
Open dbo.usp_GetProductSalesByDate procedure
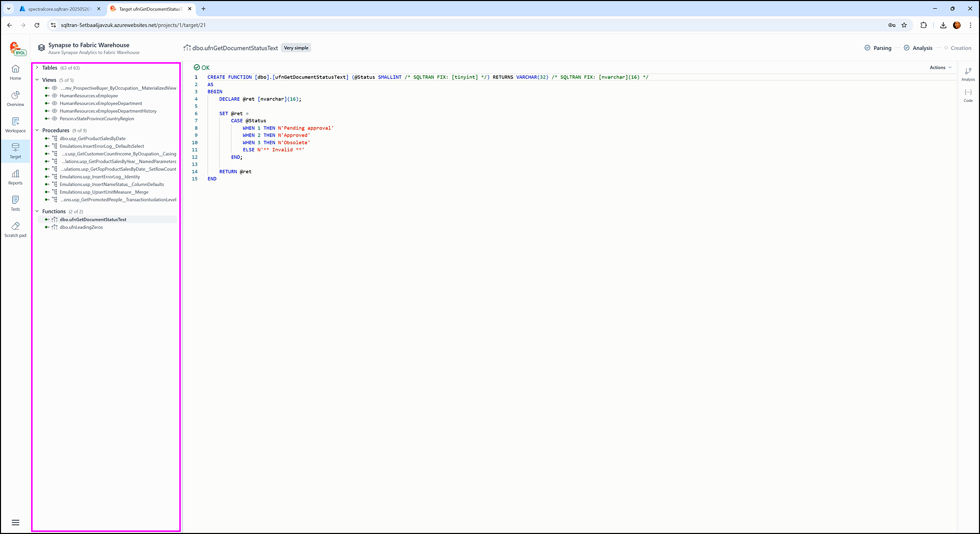point(92,139)
